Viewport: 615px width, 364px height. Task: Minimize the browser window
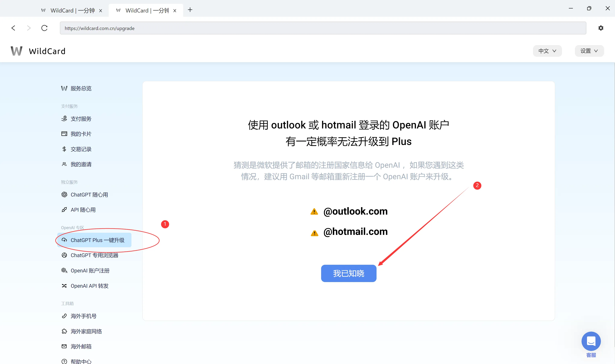[571, 8]
